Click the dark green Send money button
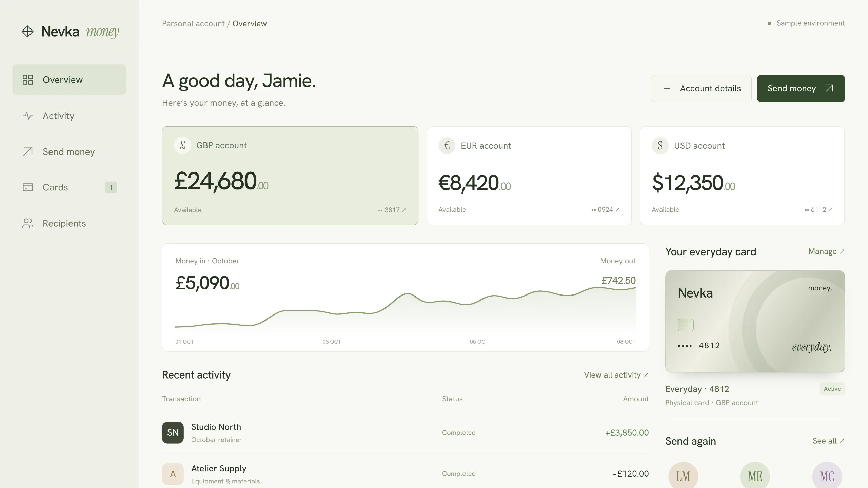 tap(801, 88)
